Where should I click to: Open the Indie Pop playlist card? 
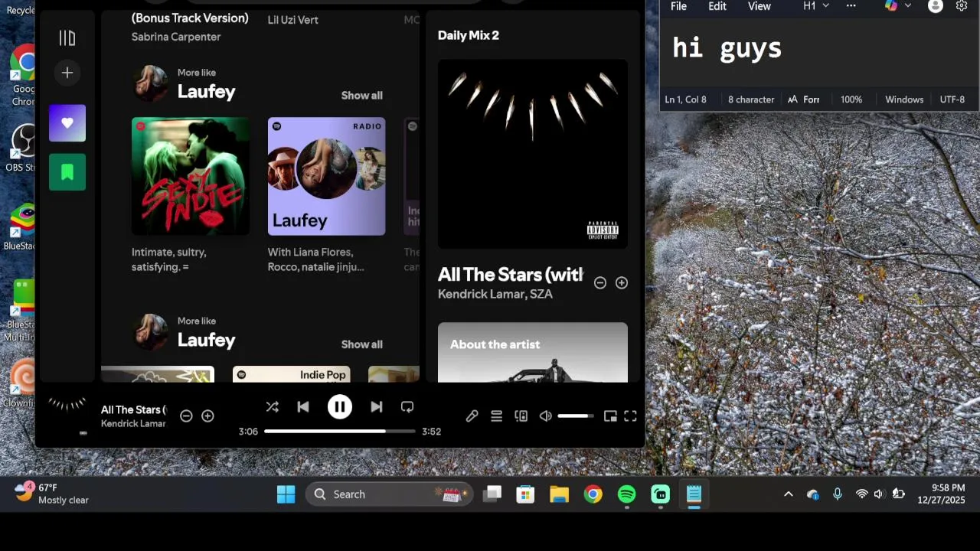click(x=292, y=374)
